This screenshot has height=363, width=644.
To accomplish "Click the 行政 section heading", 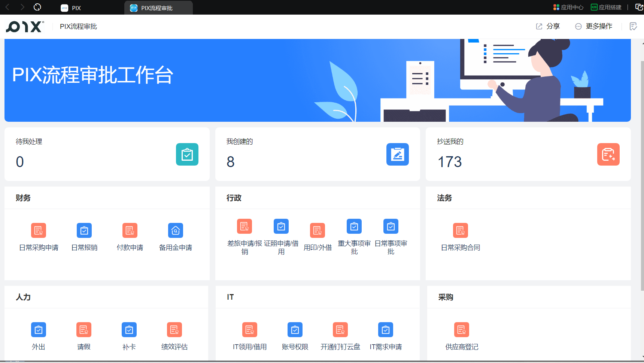I will [x=234, y=198].
